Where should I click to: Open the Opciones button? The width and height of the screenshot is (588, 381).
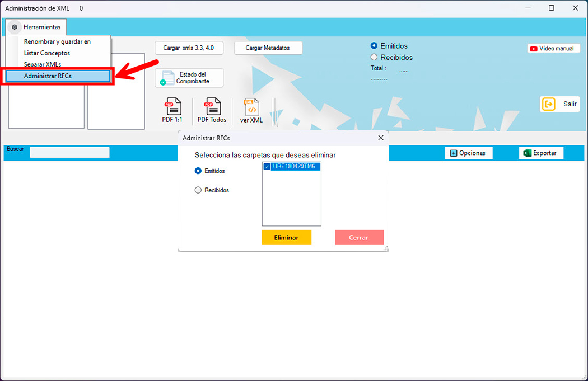[468, 153]
